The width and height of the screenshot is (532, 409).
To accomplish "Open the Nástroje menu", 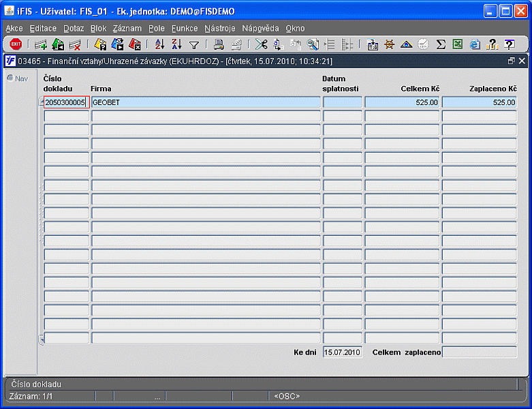I will click(220, 29).
